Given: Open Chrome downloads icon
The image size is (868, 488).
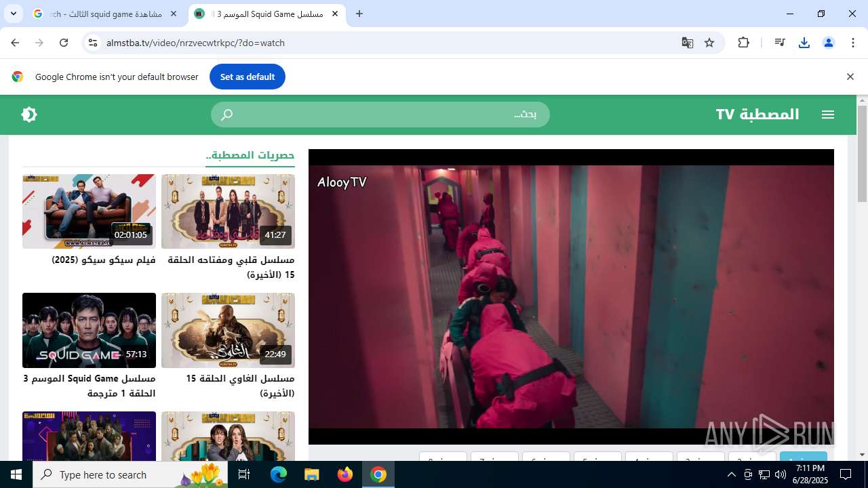Looking at the screenshot, I should pyautogui.click(x=804, y=43).
